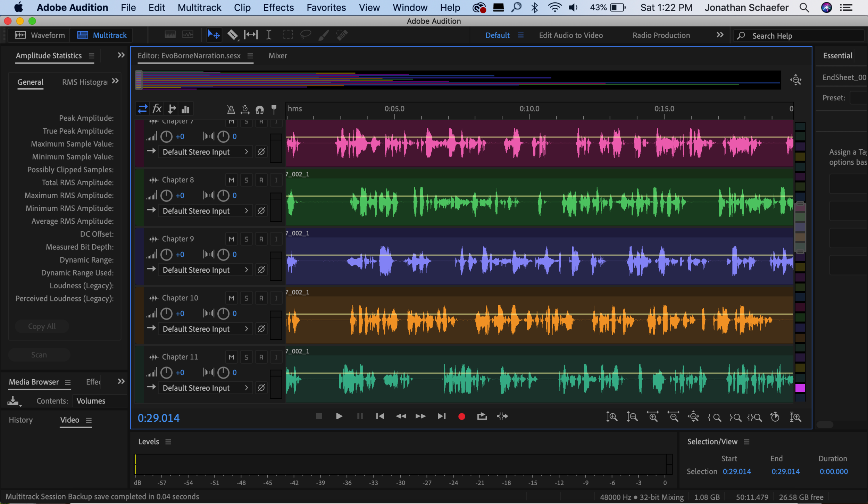Click the Rewind transport button

pyautogui.click(x=401, y=416)
